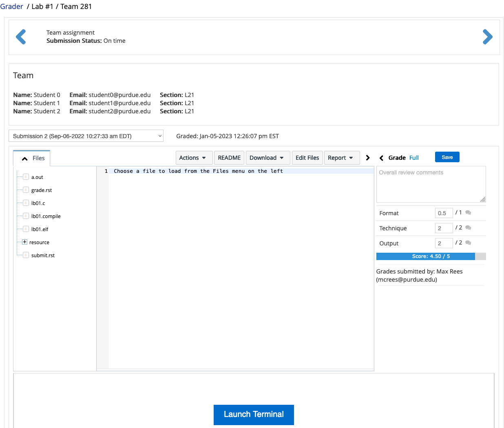Click the Format comment bubble icon
The image size is (504, 428).
(468, 213)
